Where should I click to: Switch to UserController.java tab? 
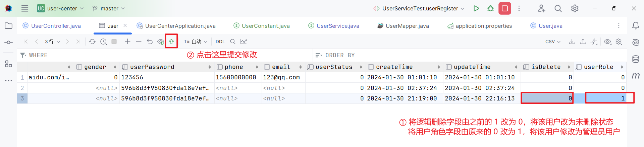tap(56, 26)
